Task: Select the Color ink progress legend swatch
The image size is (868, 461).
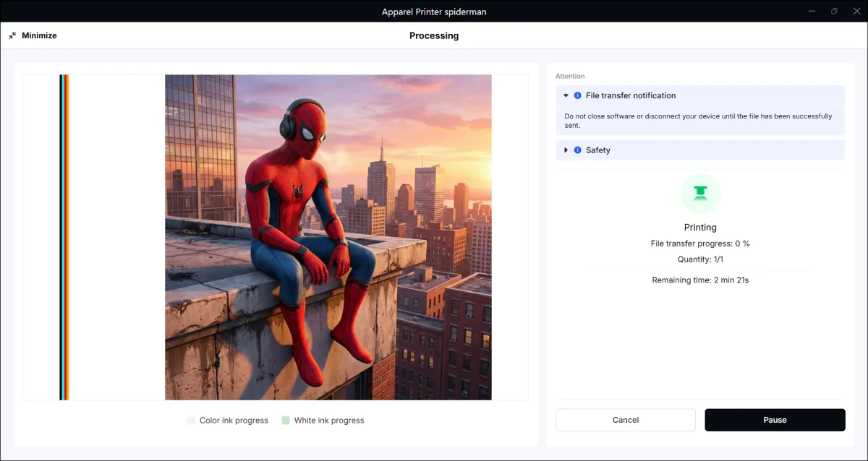Action: pos(191,421)
